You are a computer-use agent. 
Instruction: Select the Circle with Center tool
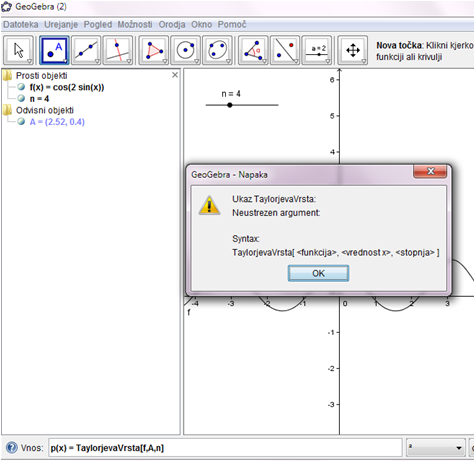(x=185, y=50)
